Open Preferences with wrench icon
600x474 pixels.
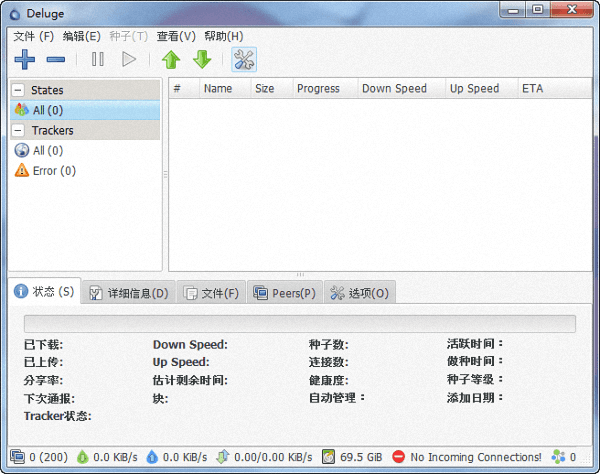pos(244,59)
